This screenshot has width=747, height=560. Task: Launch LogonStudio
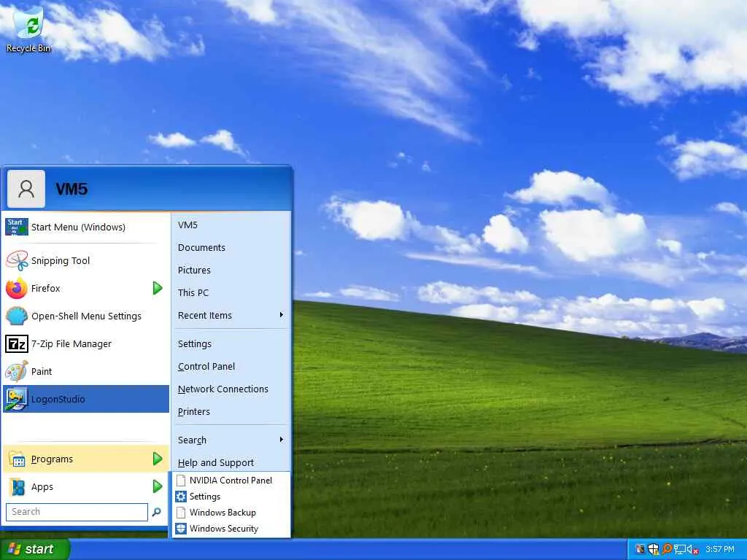pyautogui.click(x=86, y=399)
